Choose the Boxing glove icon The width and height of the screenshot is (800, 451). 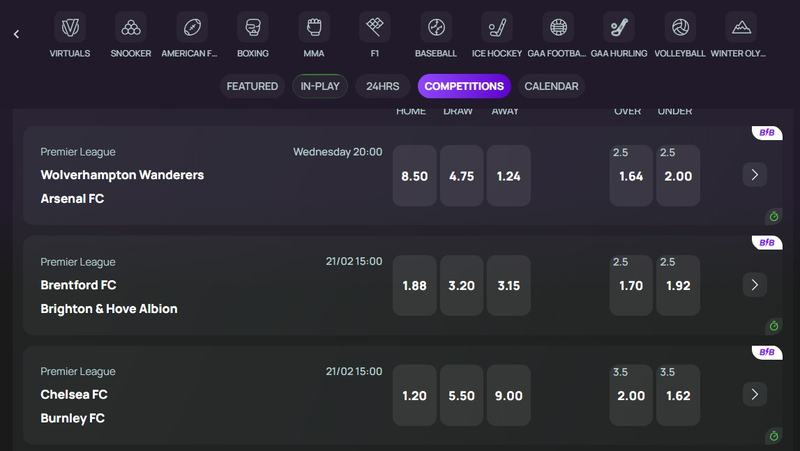253,27
